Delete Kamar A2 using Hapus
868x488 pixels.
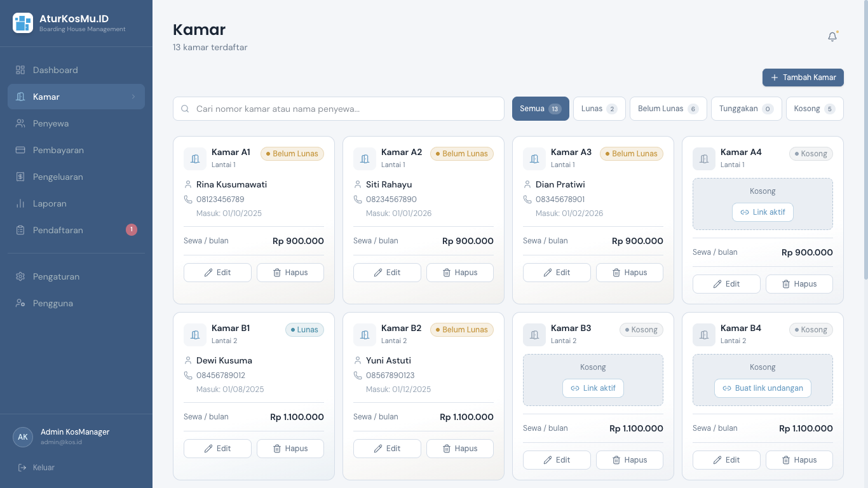point(459,273)
